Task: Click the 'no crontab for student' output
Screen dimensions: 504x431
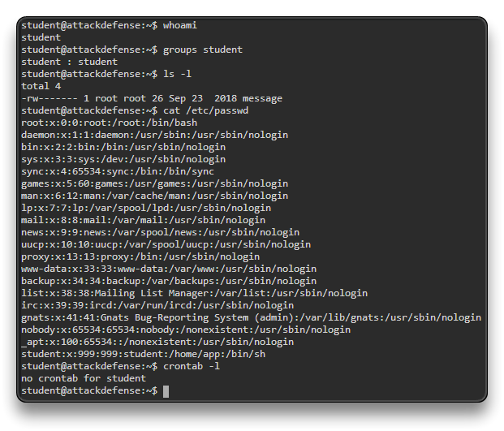Action: pos(84,378)
